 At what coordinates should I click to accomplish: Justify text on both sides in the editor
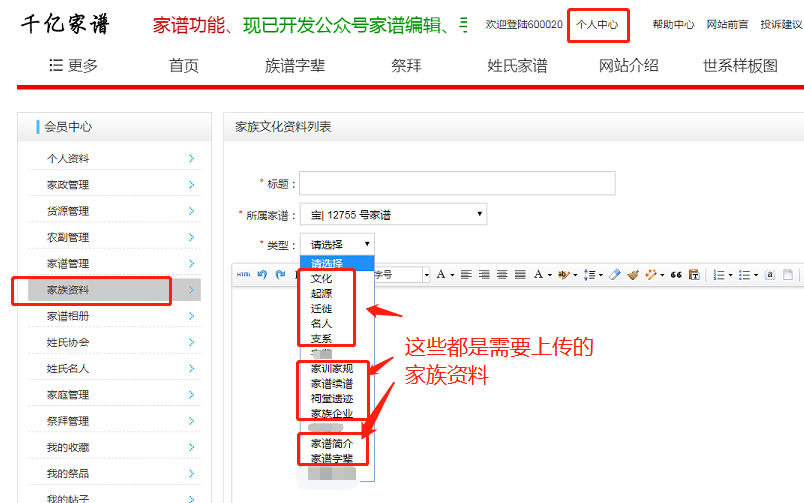[x=520, y=275]
